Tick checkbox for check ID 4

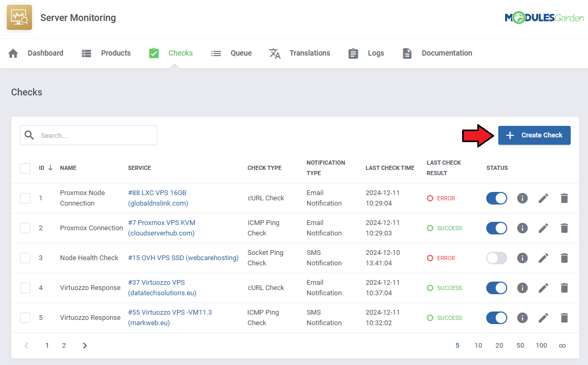coord(25,288)
